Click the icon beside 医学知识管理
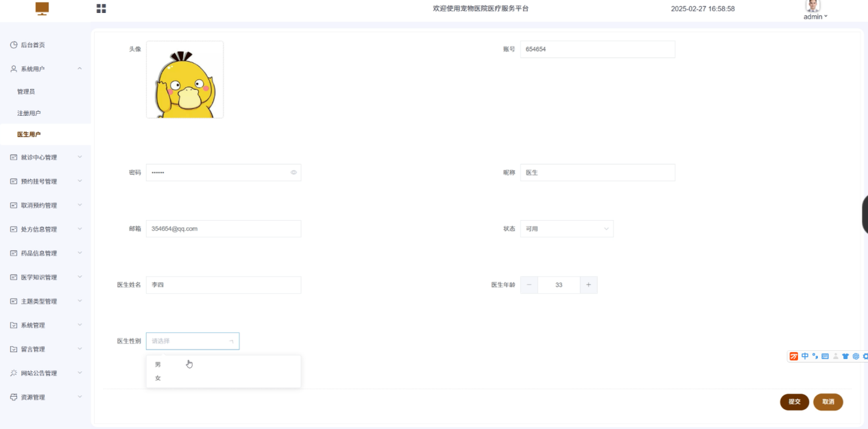 pos(14,278)
